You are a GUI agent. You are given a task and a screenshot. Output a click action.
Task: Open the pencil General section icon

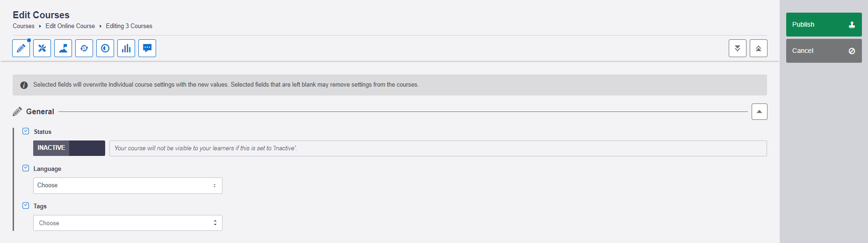pyautogui.click(x=21, y=48)
